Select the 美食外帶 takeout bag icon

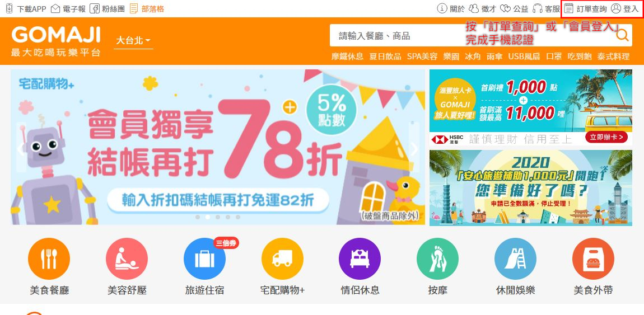(x=593, y=259)
